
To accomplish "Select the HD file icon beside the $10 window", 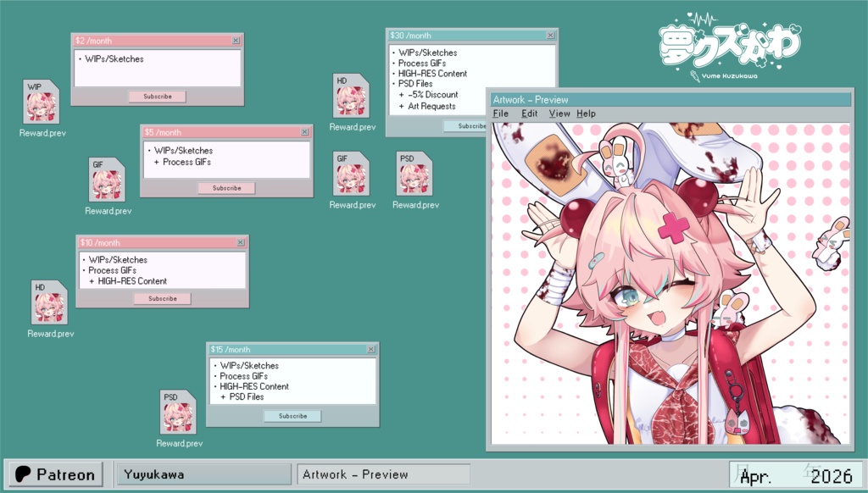I will click(x=49, y=302).
